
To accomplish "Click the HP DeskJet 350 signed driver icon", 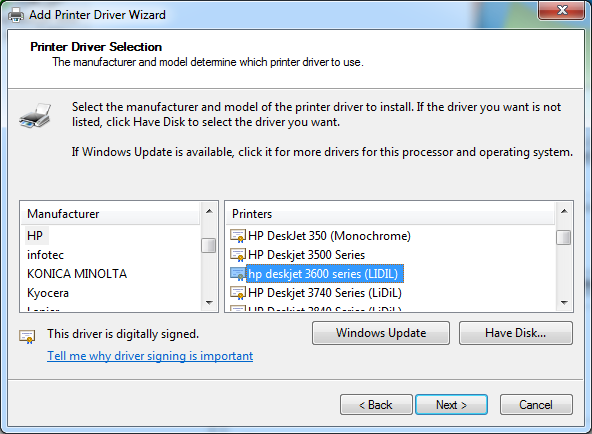I will (x=238, y=236).
